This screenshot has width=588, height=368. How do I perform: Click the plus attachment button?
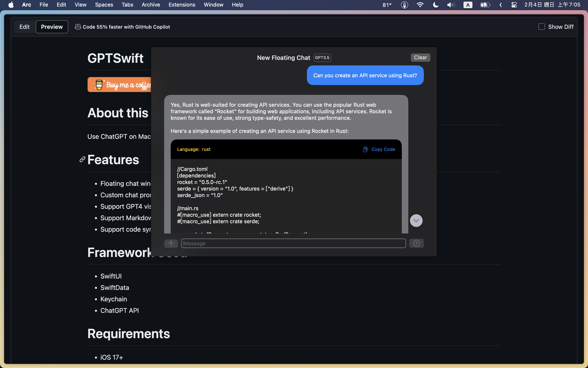tap(171, 243)
